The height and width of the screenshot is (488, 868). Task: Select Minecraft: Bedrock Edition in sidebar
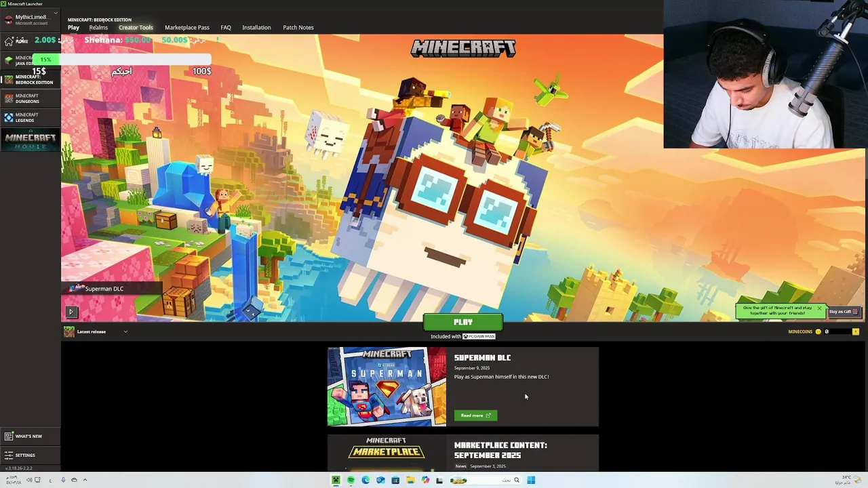click(x=30, y=79)
